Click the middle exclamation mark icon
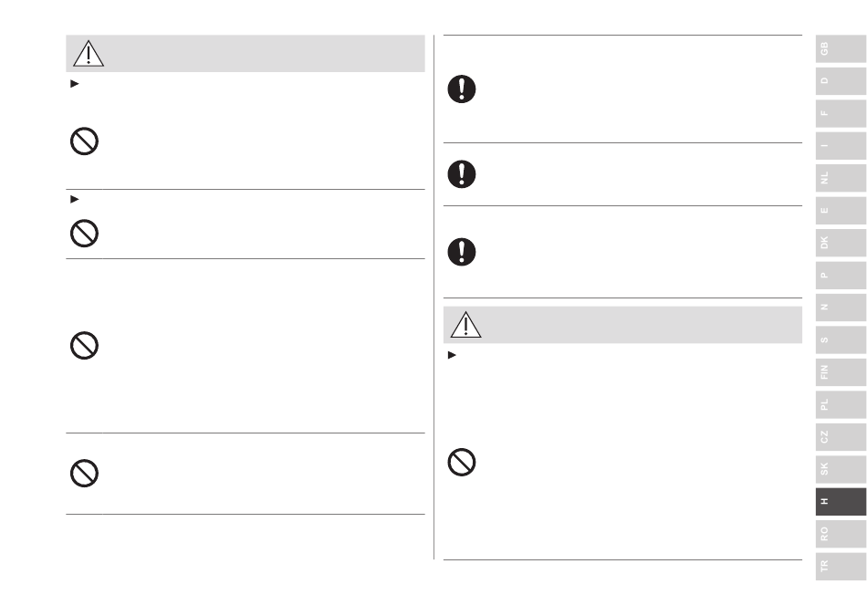Screen dimensions: 867x616 click(x=462, y=174)
